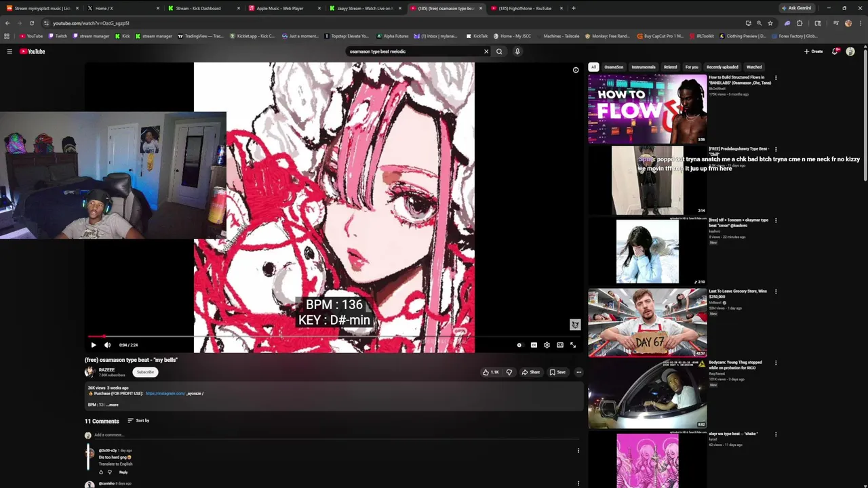Switch the player to theater mode
This screenshot has height=488, width=868.
pos(560,345)
